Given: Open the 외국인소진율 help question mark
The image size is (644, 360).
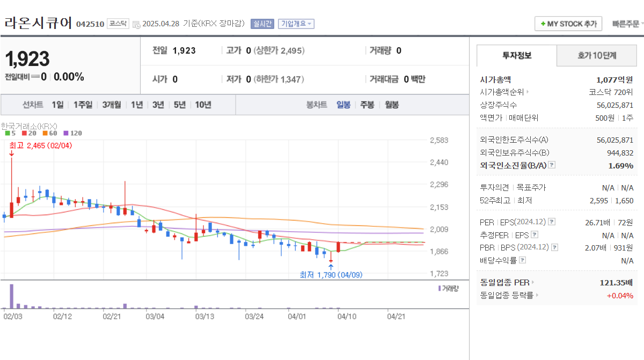Looking at the screenshot, I should [551, 165].
